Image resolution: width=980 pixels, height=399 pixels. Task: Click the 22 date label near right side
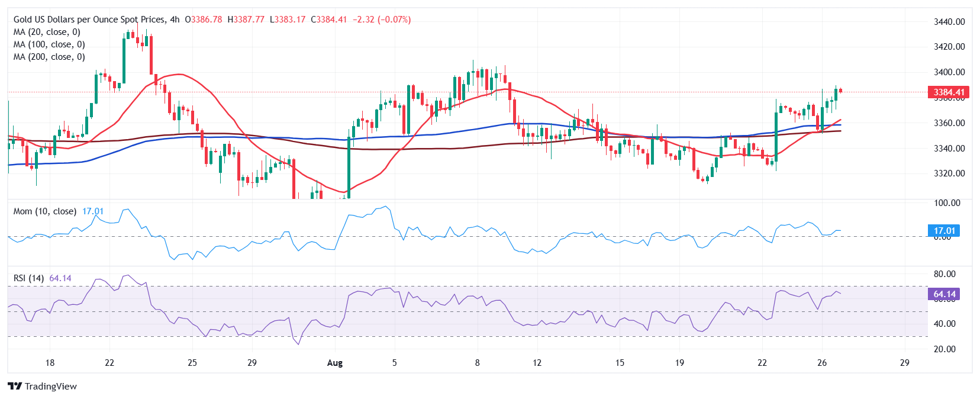(762, 363)
